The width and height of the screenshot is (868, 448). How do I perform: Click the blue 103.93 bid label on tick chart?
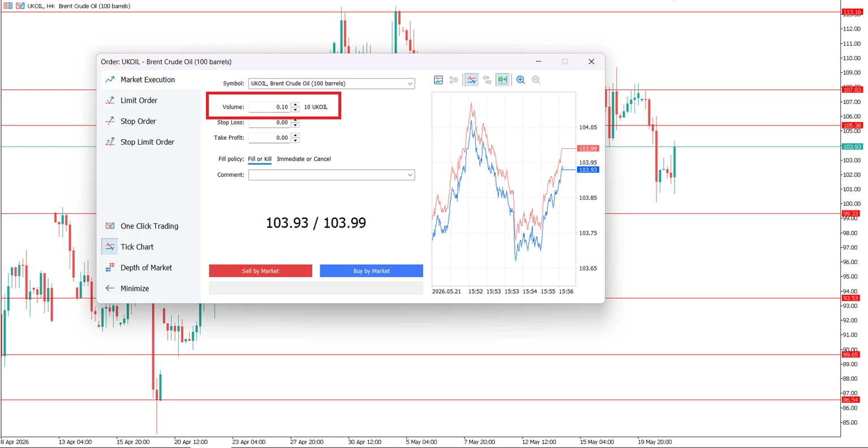pyautogui.click(x=588, y=170)
